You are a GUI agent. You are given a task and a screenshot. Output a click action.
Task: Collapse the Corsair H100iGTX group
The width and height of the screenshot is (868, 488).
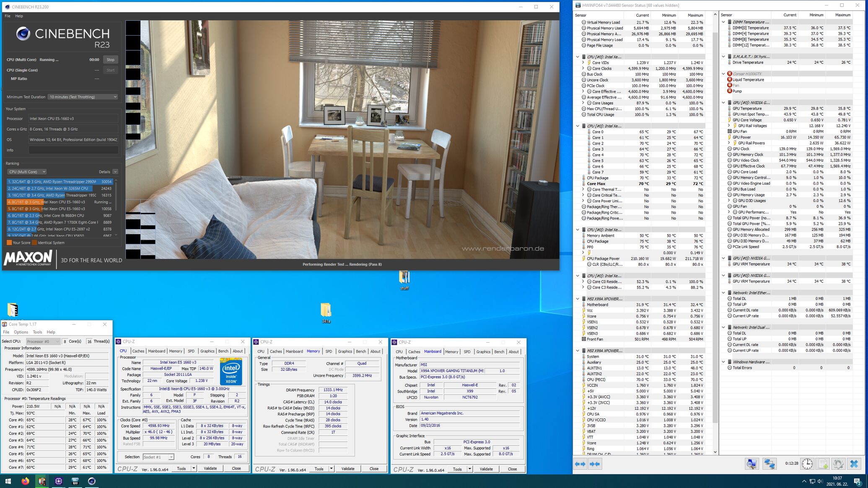pos(724,74)
